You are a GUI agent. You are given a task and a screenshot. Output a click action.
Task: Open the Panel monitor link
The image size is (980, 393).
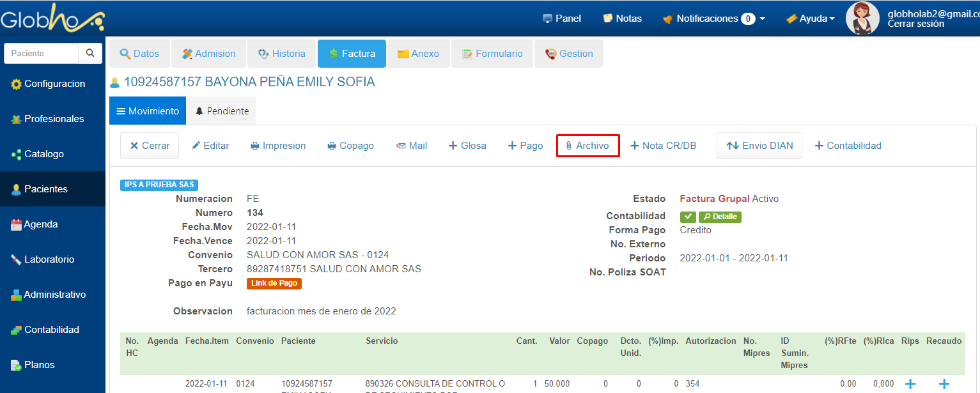pos(561,19)
